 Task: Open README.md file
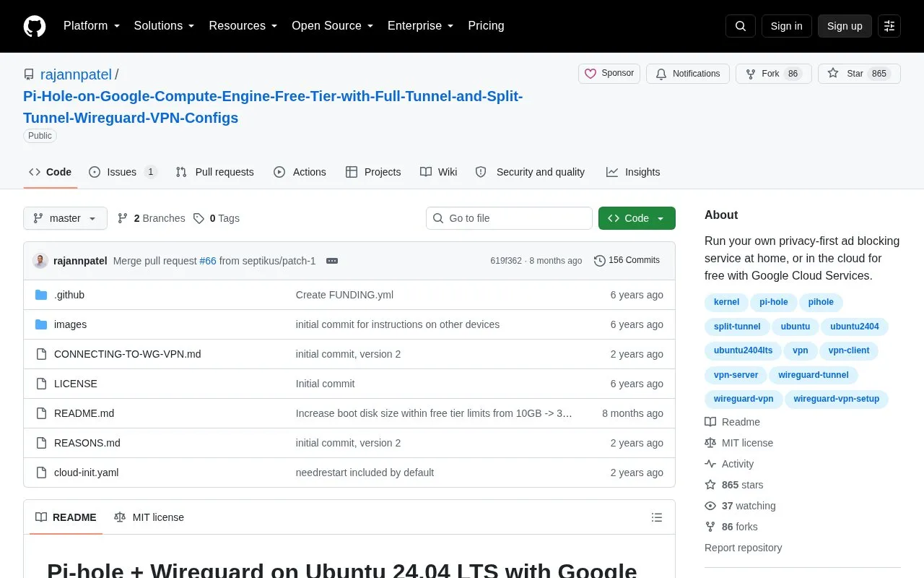pos(84,413)
